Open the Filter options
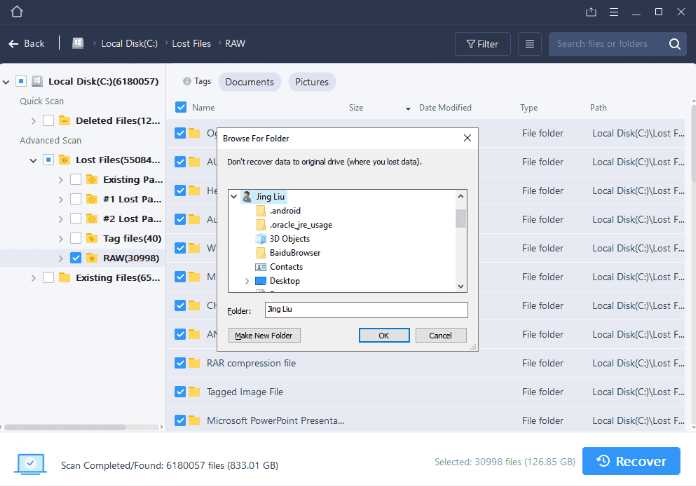 [482, 44]
